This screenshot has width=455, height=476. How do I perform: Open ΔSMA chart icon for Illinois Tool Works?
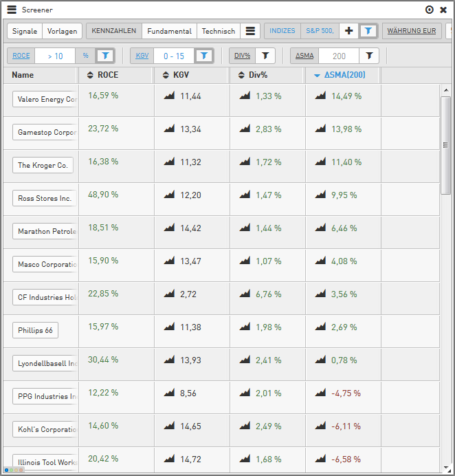coord(320,459)
